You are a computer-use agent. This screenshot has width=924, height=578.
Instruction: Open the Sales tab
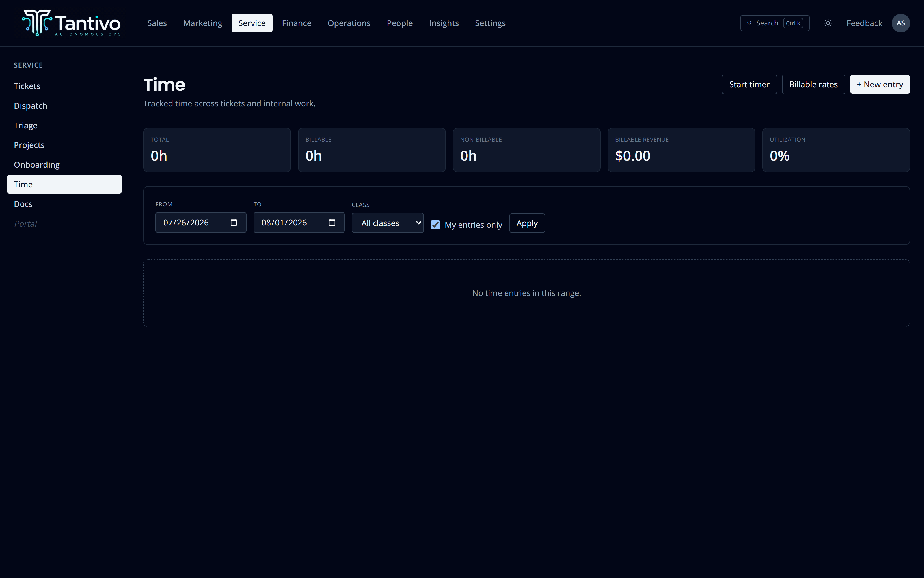(157, 23)
